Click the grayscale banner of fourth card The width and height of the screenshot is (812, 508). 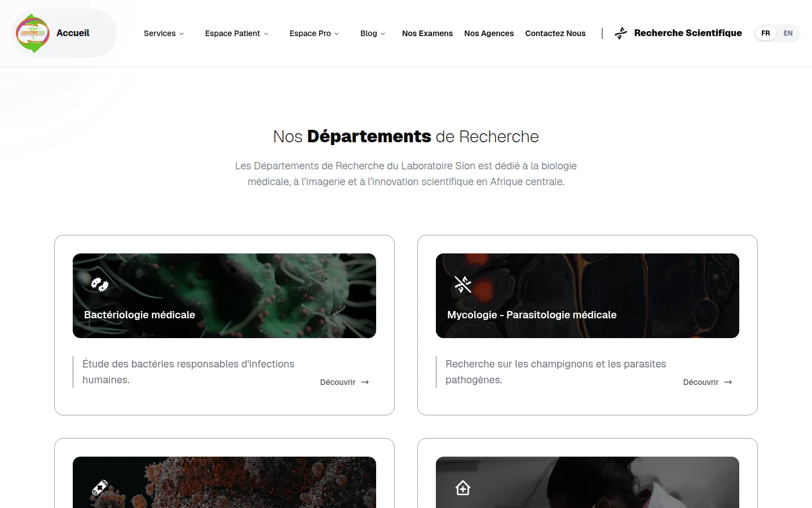click(588, 483)
